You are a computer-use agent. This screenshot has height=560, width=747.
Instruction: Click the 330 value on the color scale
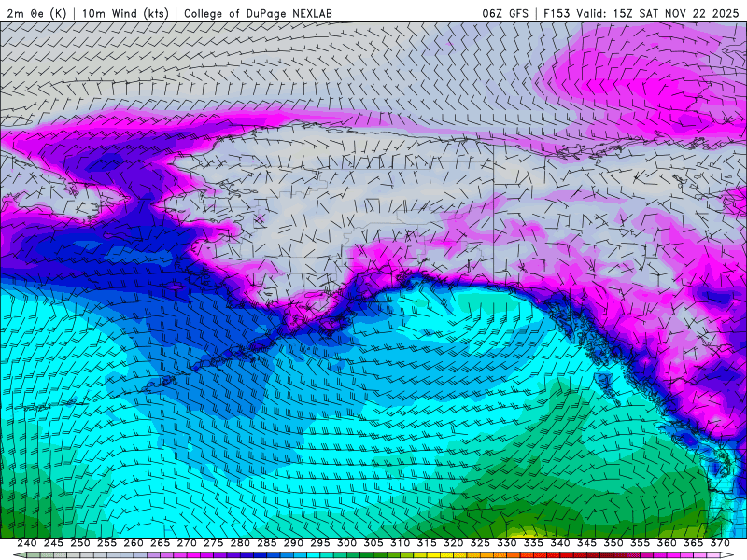coord(507,543)
